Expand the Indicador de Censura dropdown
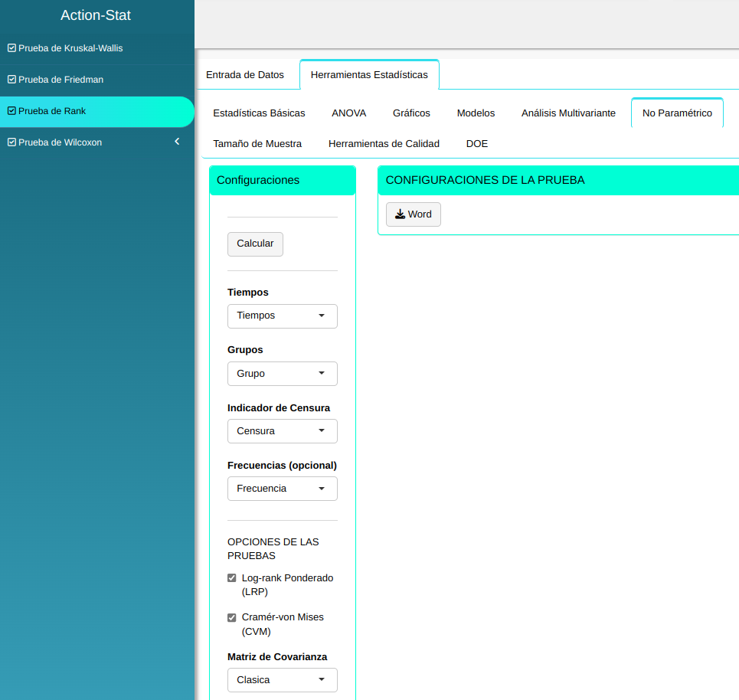Viewport: 739px width, 700px height. tap(282, 431)
